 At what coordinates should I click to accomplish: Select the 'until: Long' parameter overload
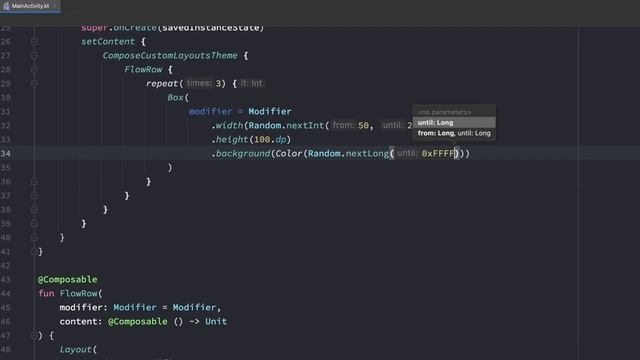(x=454, y=122)
